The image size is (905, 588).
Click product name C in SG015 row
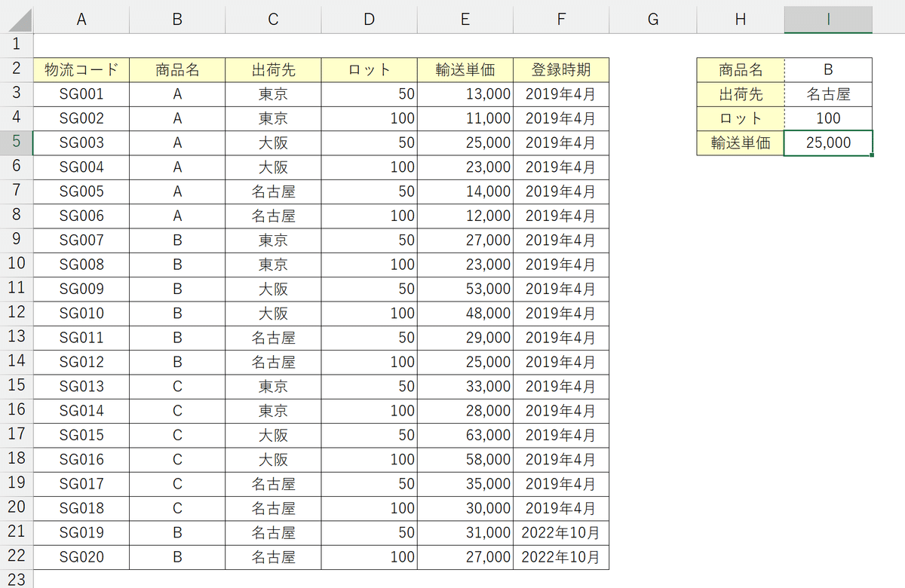click(177, 435)
